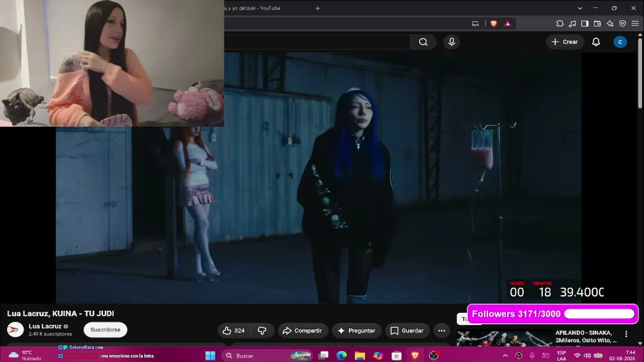Open the Brave VPN shield icon
The height and width of the screenshot is (362, 644).
click(622, 24)
